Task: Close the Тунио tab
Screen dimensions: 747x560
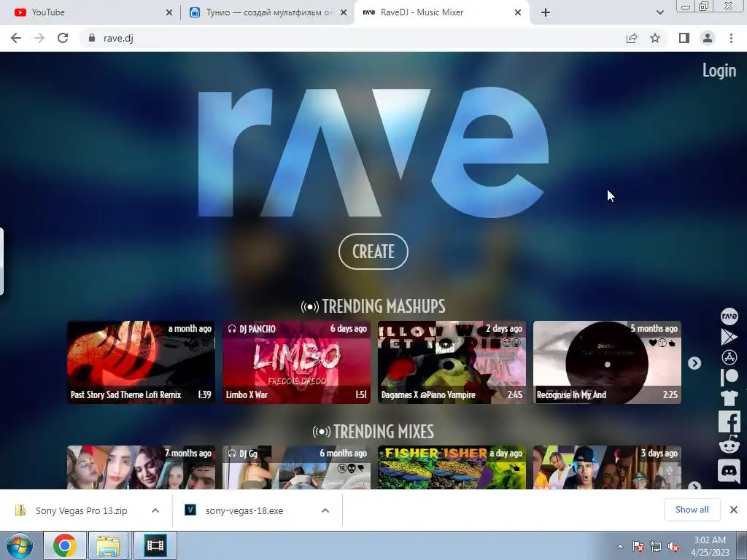Action: (344, 12)
